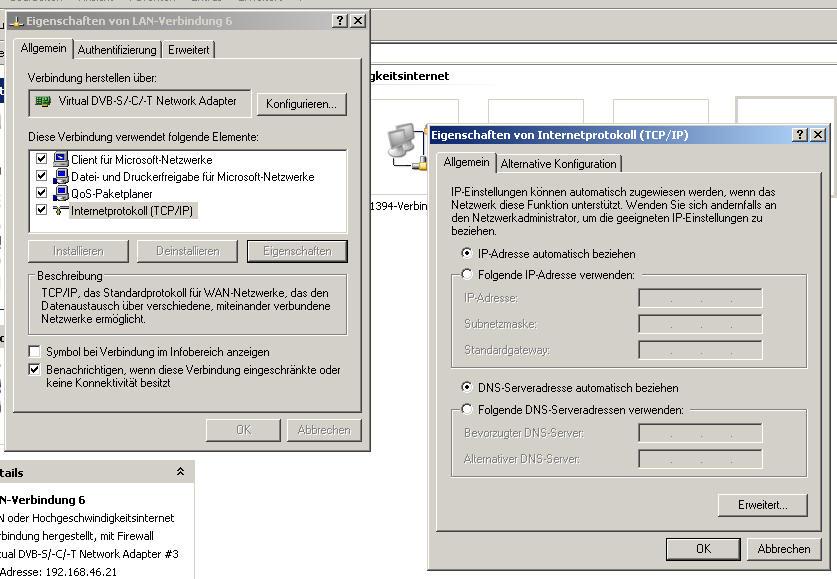Click the Deinstallieren button
Image resolution: width=837 pixels, height=579 pixels.
point(187,251)
